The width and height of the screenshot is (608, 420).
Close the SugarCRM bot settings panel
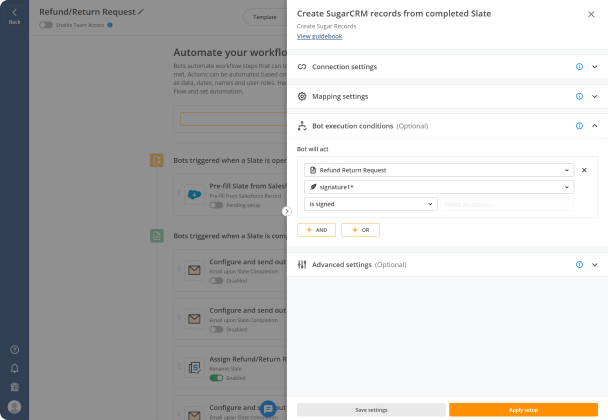click(x=591, y=14)
